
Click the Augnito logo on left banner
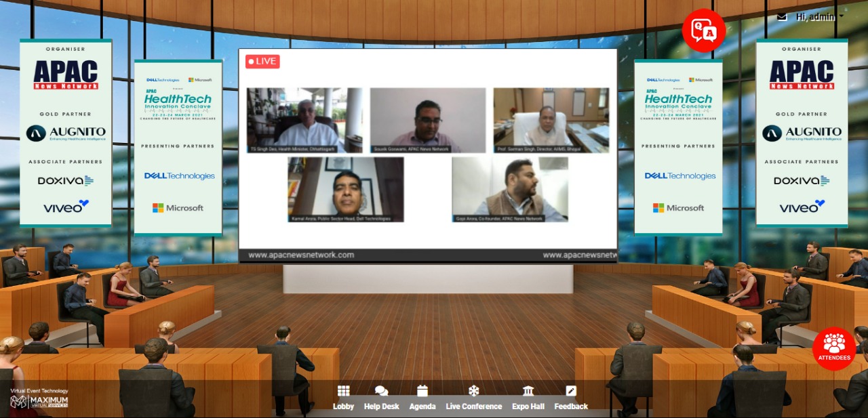tap(66, 133)
